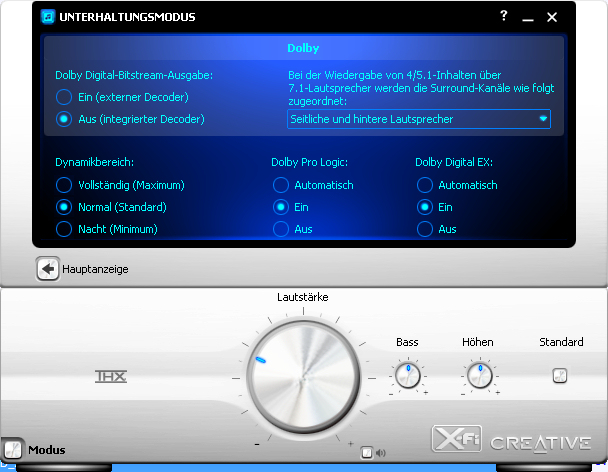Select Vollständig (Maximum) dynamic range
This screenshot has width=608, height=472.
tap(64, 185)
